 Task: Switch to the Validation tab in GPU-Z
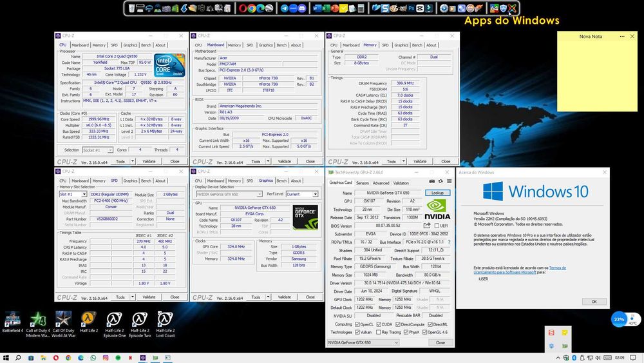[x=401, y=183]
